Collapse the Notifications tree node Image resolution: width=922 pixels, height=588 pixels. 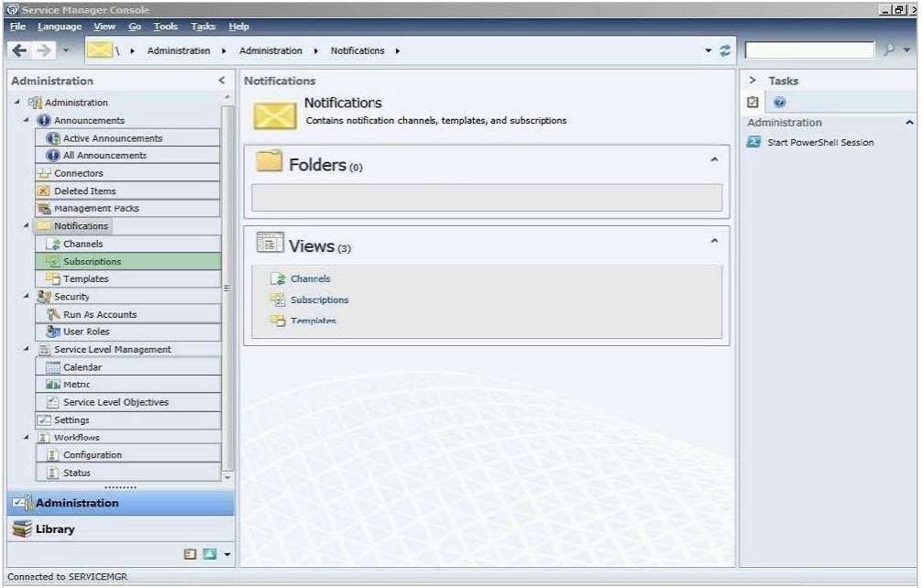[26, 225]
